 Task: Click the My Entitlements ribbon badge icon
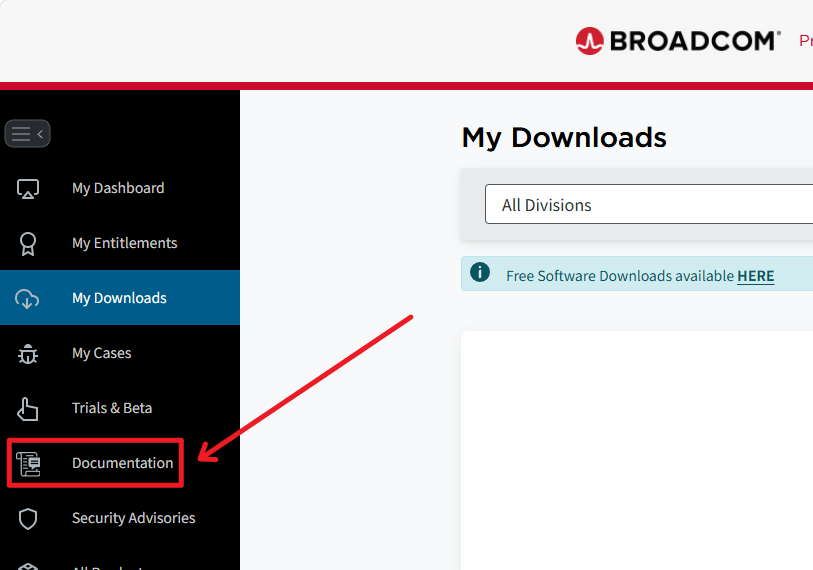pyautogui.click(x=28, y=243)
